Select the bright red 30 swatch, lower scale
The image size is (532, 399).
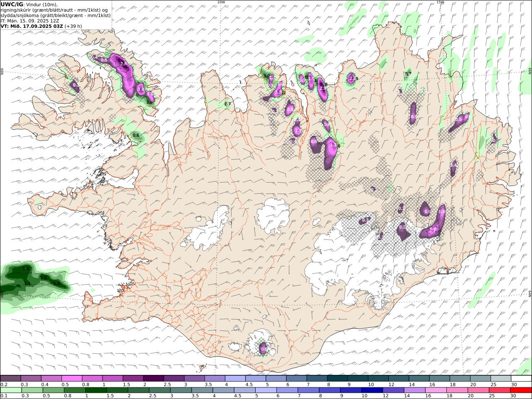click(x=521, y=390)
